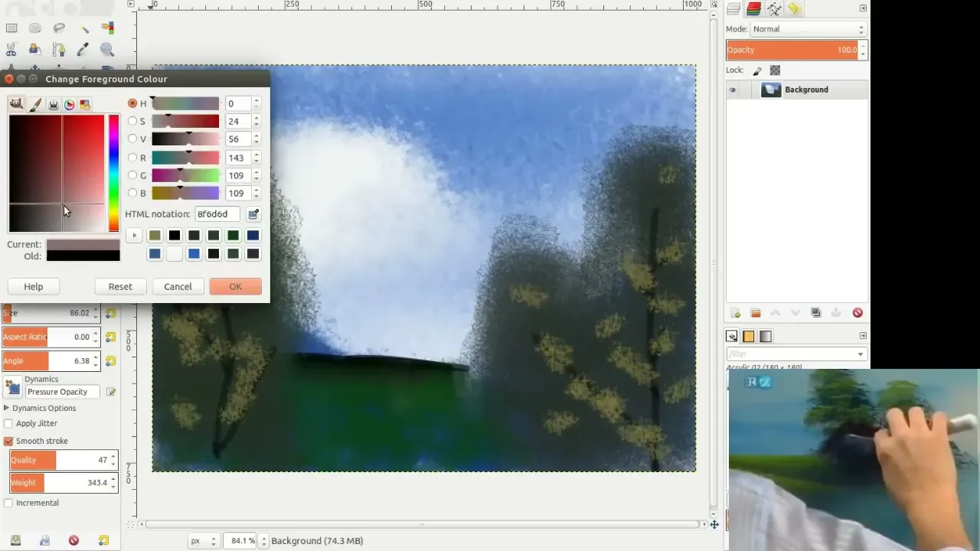
Task: Select the Free Select lasso tool
Action: [x=59, y=28]
